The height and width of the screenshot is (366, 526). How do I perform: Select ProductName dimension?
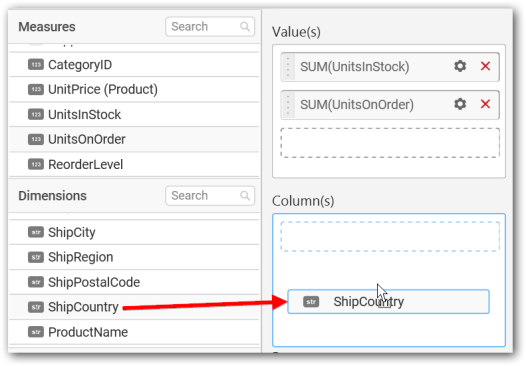click(x=134, y=332)
